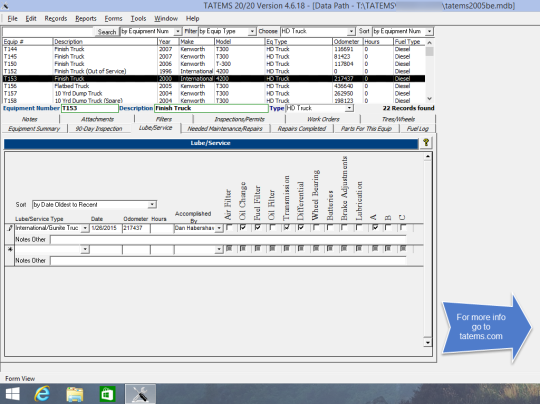Open the File menu
This screenshot has height=404, width=540.
coord(12,19)
